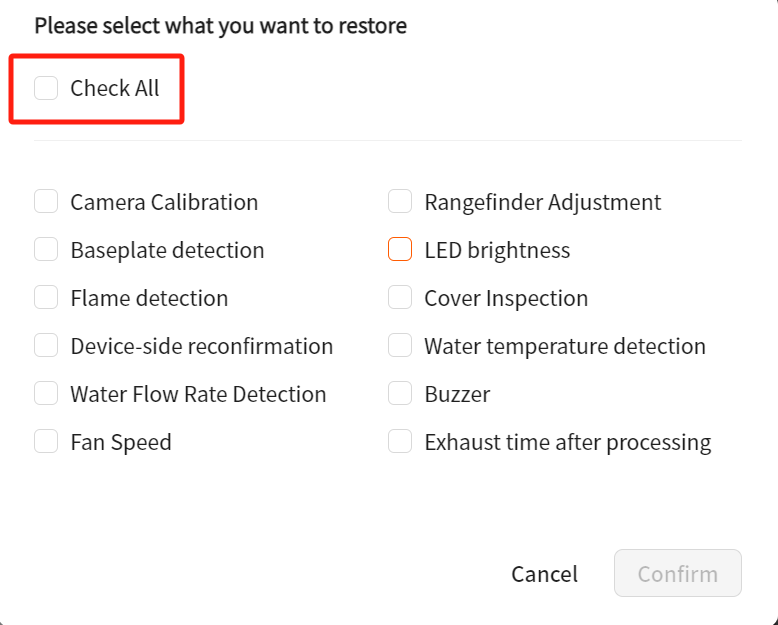Tick the Device-side reconfirmation checkbox
This screenshot has width=778, height=625.
pyautogui.click(x=46, y=346)
